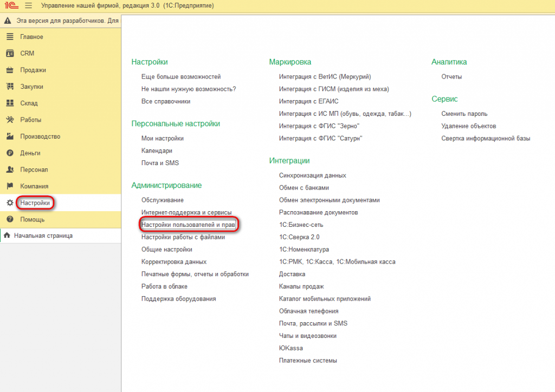Click the Главное section icon
The image size is (555, 392).
(10, 37)
